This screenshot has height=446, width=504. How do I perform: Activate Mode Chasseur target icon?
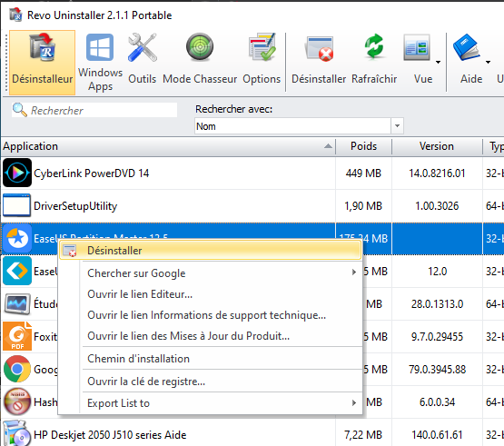[x=200, y=47]
